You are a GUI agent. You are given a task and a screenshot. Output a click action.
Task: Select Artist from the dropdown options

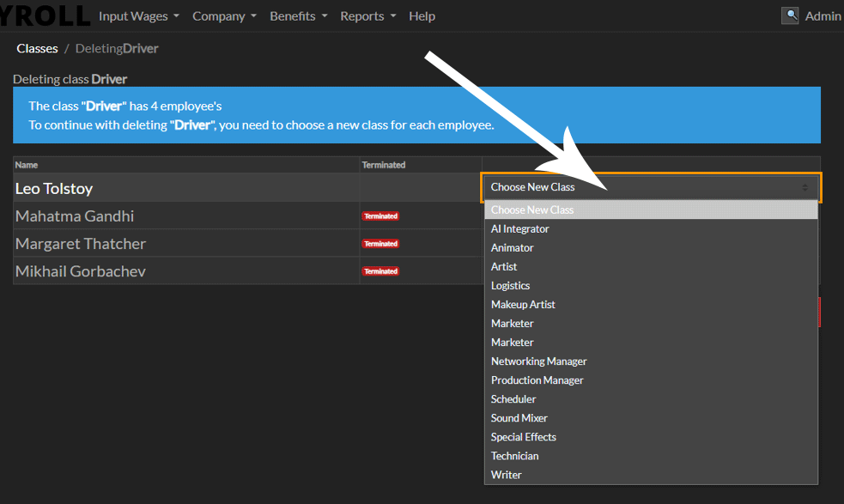(x=503, y=266)
